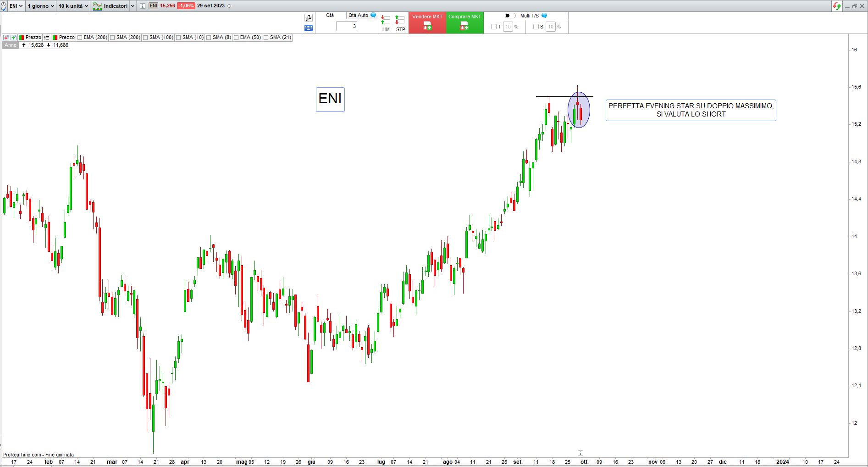
Task: Open the list icon beside Prezzo
Action: (x=47, y=38)
